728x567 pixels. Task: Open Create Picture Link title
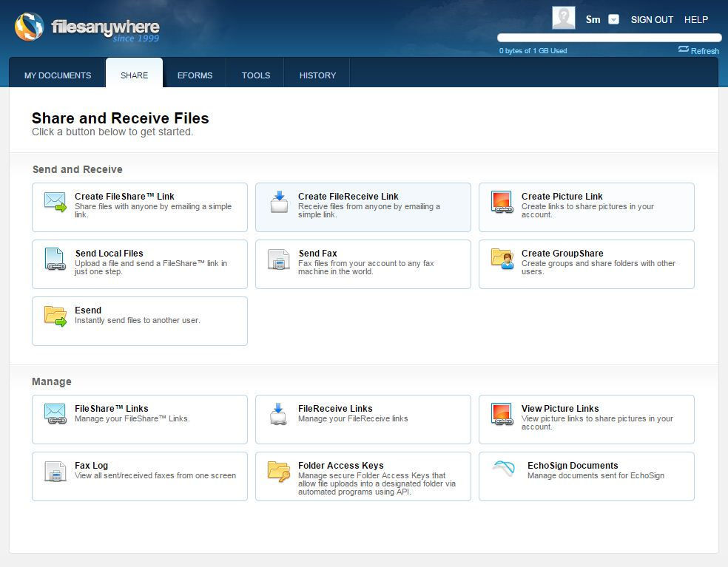(562, 197)
